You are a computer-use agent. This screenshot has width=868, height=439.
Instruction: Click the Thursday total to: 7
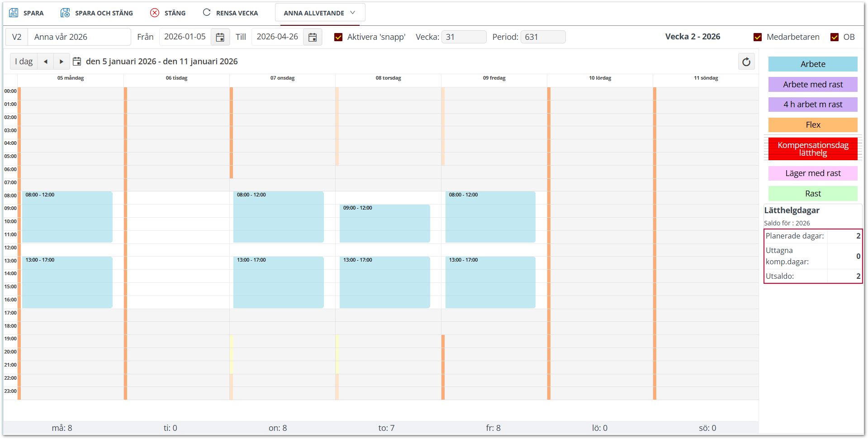[x=386, y=428]
